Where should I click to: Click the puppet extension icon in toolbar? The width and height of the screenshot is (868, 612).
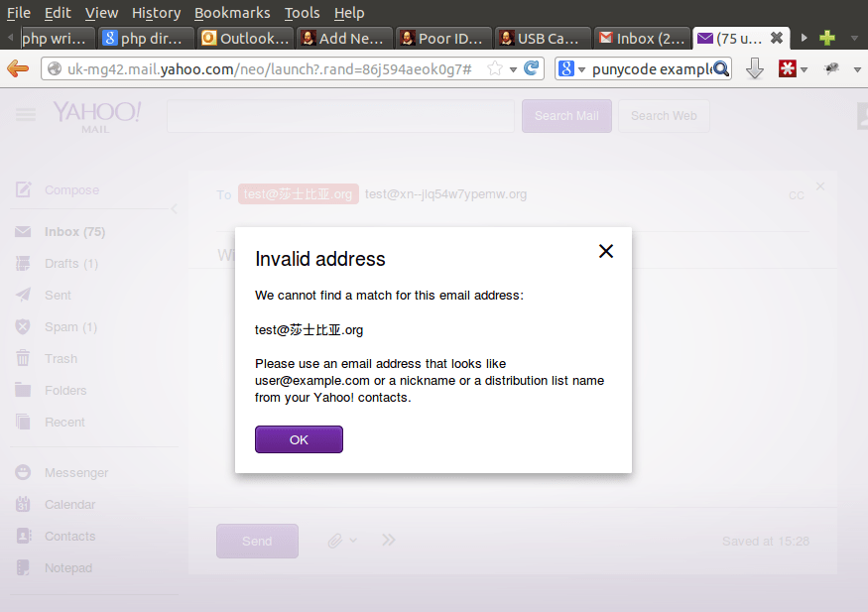831,68
